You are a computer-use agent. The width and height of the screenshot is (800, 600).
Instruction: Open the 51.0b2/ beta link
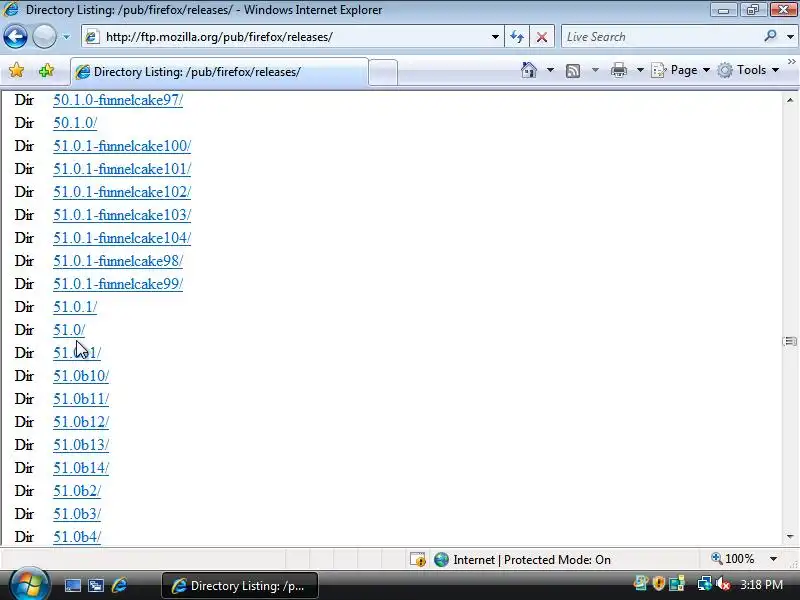(77, 491)
